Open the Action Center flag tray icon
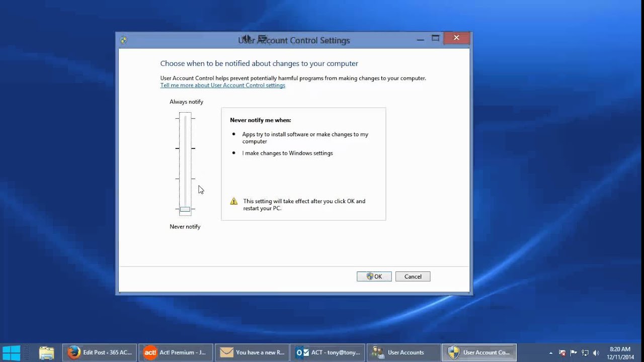Image resolution: width=644 pixels, height=362 pixels. (x=574, y=353)
